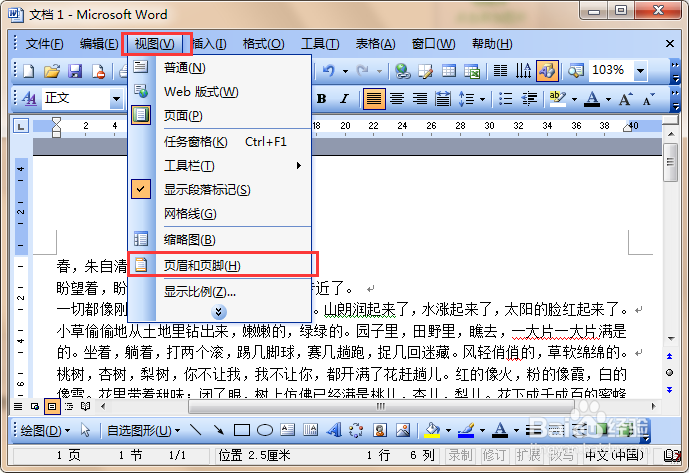689x473 pixels.
Task: Center-align the paragraph
Action: 397,98
